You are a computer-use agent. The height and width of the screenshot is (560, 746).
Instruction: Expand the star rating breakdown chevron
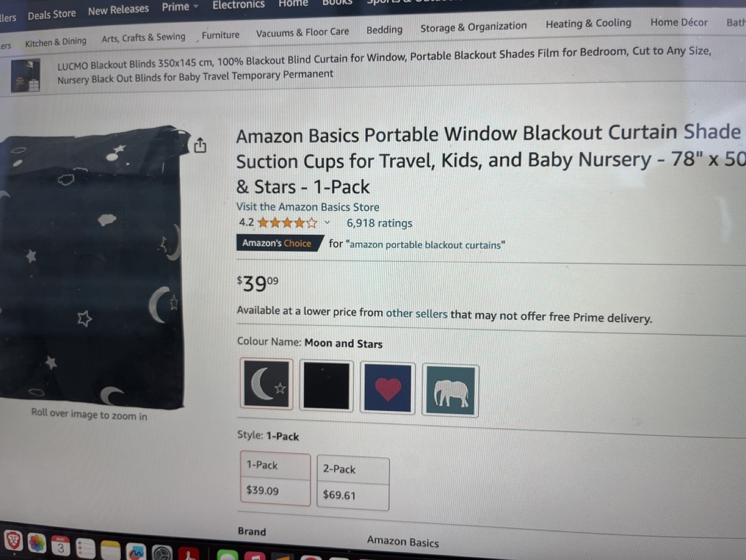[327, 223]
